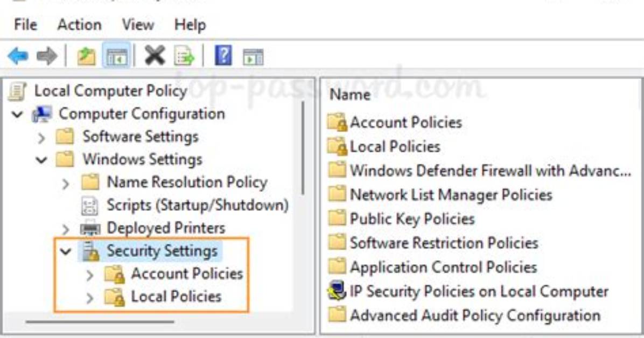Collapse the Security Settings node
This screenshot has width=644, height=338.
click(66, 251)
